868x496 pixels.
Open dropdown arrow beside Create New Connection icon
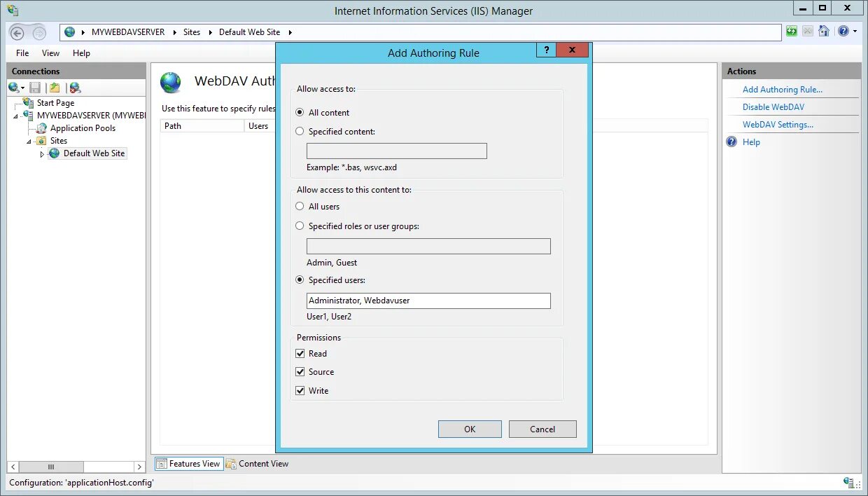pos(23,88)
